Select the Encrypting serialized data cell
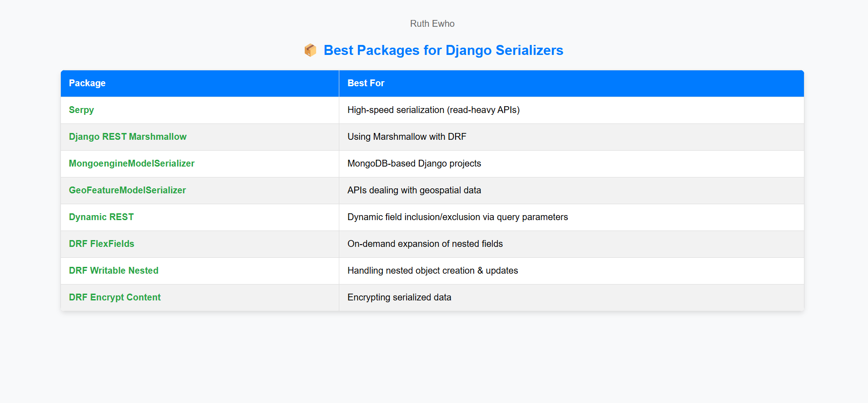Viewport: 868px width, 403px height. 571,298
